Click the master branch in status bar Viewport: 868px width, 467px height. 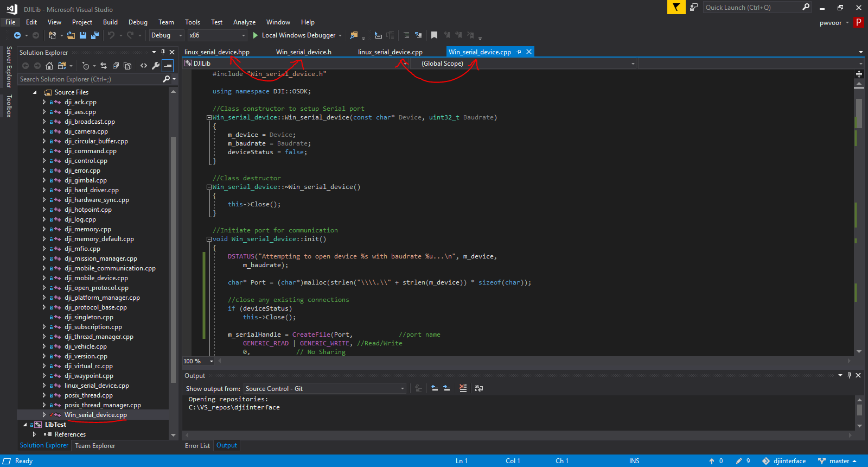click(x=838, y=461)
